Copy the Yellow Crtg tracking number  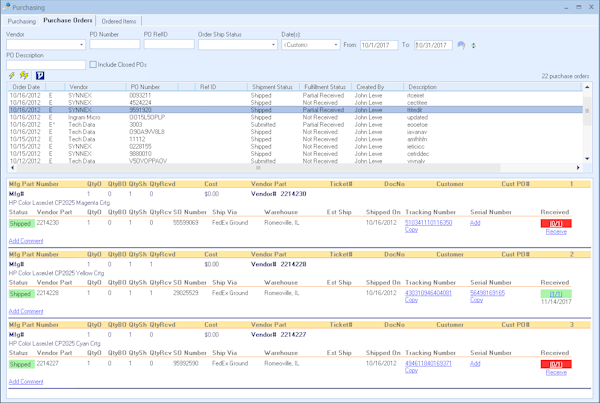pyautogui.click(x=411, y=300)
